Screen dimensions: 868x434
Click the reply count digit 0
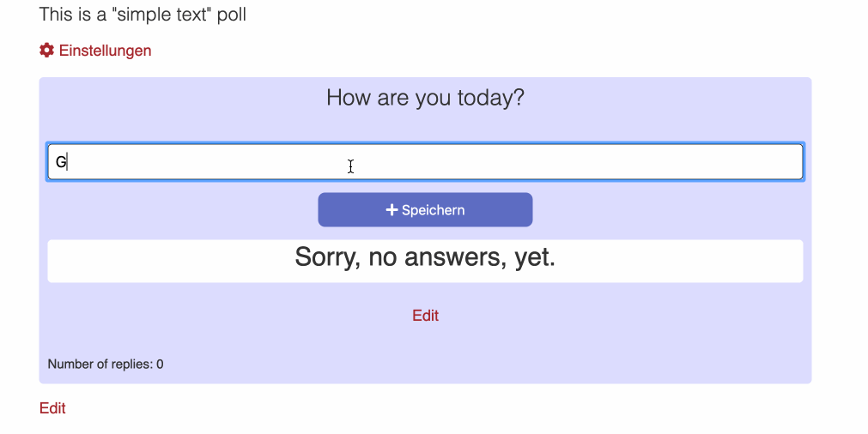click(x=160, y=365)
